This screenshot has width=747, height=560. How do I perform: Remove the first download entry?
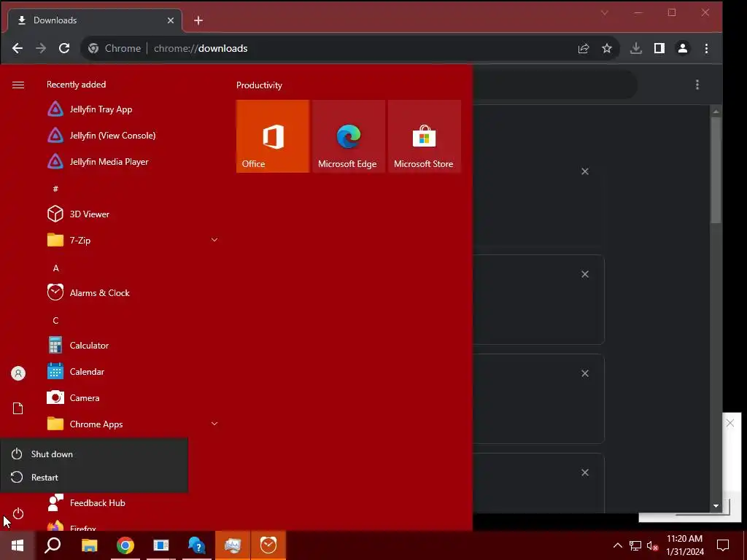coord(585,171)
